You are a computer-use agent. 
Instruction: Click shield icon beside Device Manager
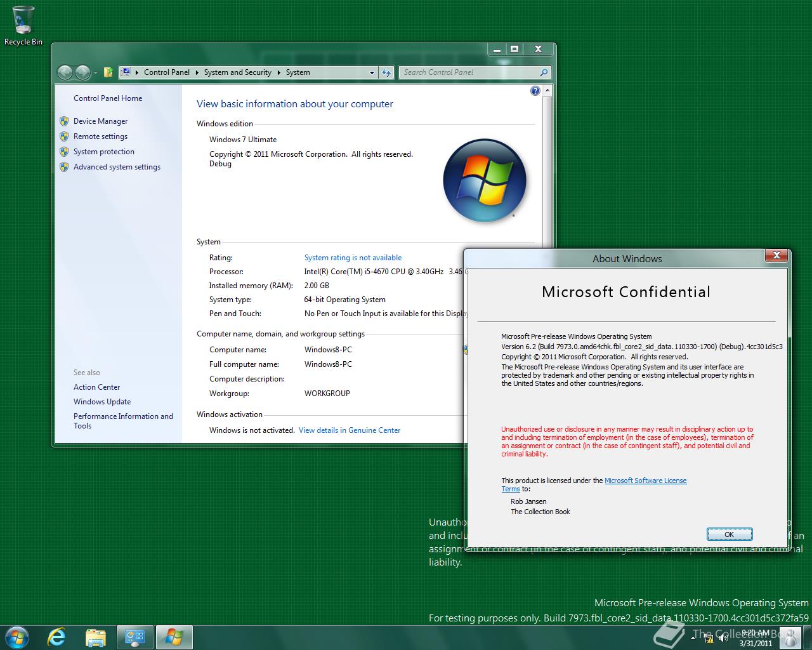[x=64, y=121]
